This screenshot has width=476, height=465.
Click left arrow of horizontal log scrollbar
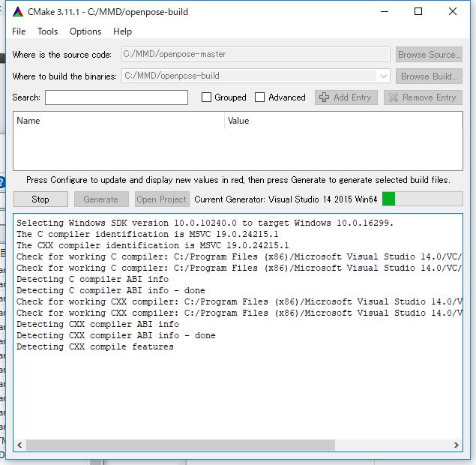[20, 445]
